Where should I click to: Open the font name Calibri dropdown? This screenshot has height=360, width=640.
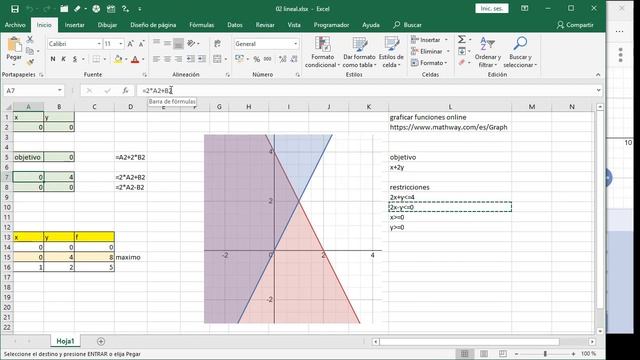[x=99, y=44]
